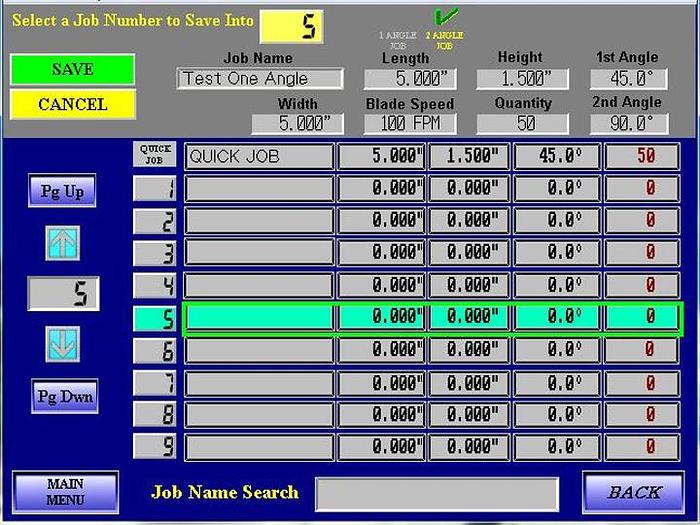Pick job number 9 slot
Viewport: 700px width, 525px height.
pyautogui.click(x=155, y=447)
